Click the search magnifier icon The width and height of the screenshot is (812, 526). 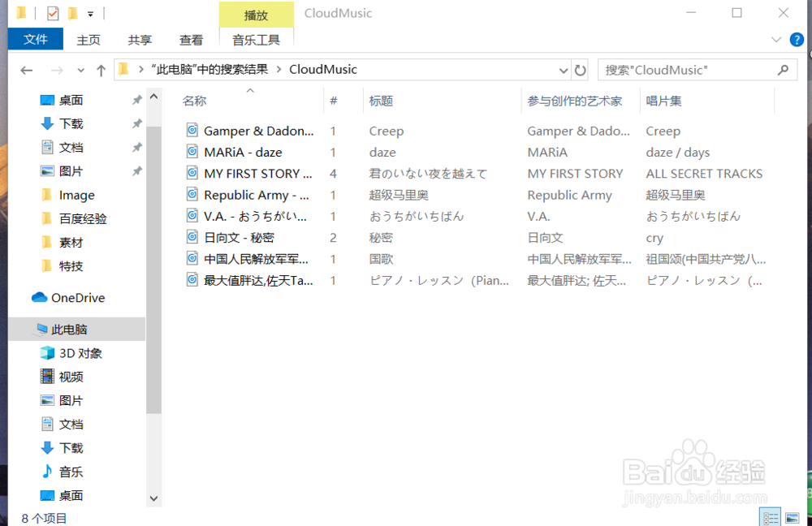click(783, 69)
